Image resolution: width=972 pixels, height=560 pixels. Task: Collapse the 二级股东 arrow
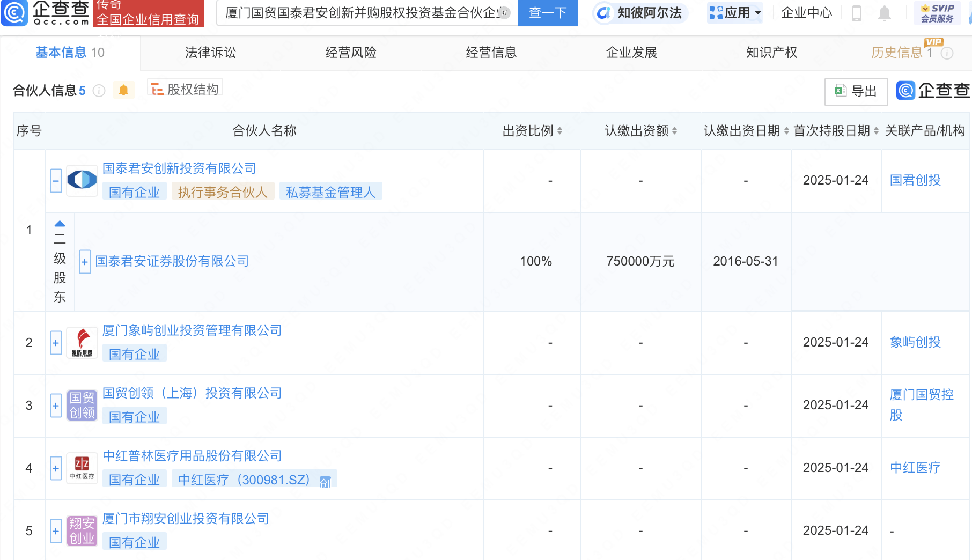point(60,224)
